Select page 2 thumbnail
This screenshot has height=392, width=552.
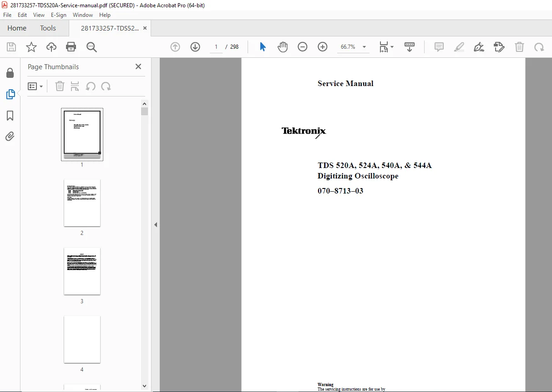[x=82, y=203]
